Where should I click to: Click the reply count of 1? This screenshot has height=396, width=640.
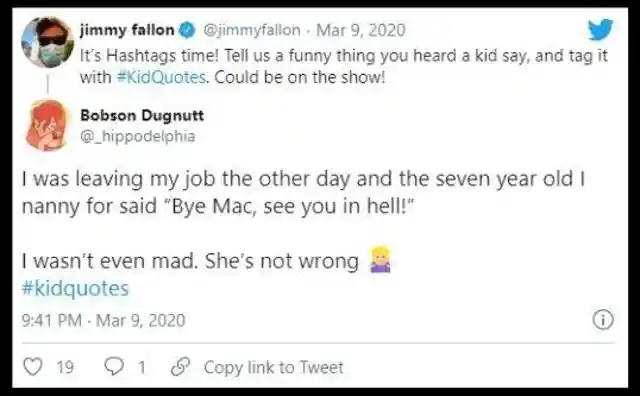click(x=142, y=367)
